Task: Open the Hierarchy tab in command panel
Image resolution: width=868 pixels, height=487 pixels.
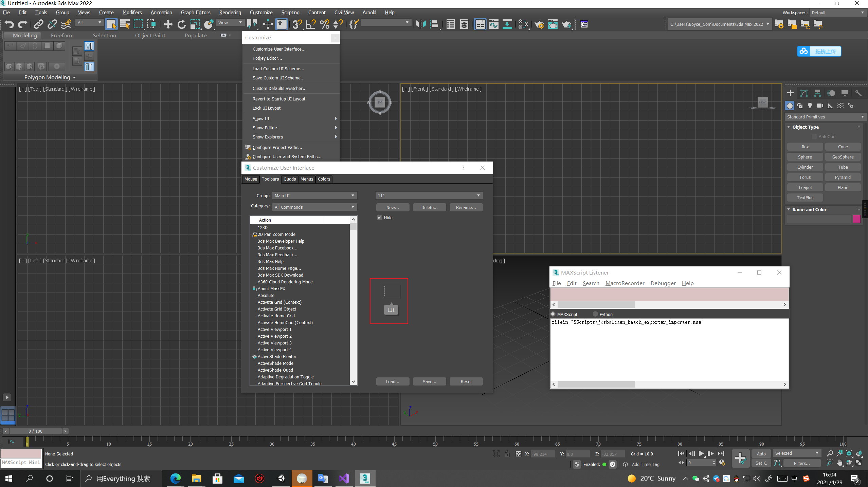Action: (817, 93)
